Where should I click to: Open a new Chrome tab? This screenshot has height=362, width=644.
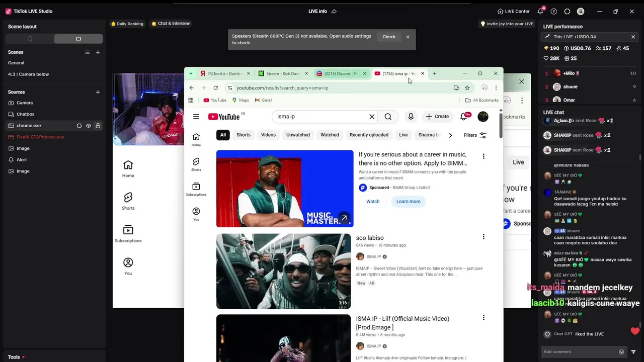435,73
